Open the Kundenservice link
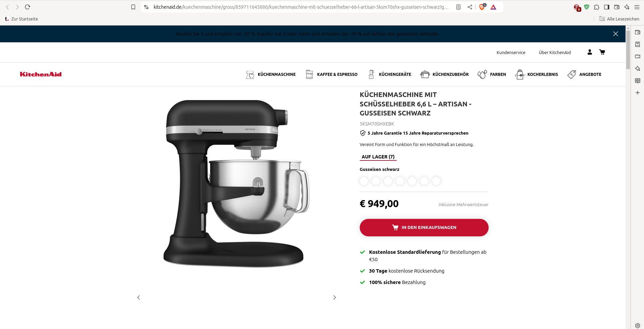 [511, 52]
